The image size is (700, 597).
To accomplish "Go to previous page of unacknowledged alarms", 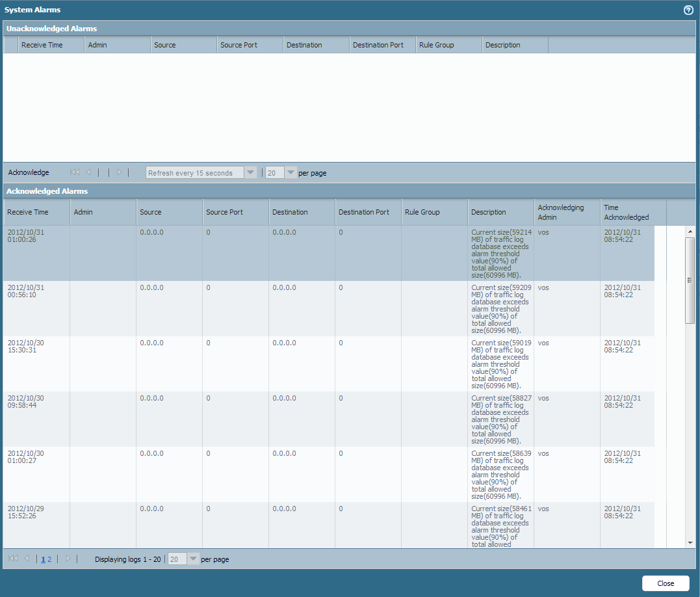I will point(88,172).
